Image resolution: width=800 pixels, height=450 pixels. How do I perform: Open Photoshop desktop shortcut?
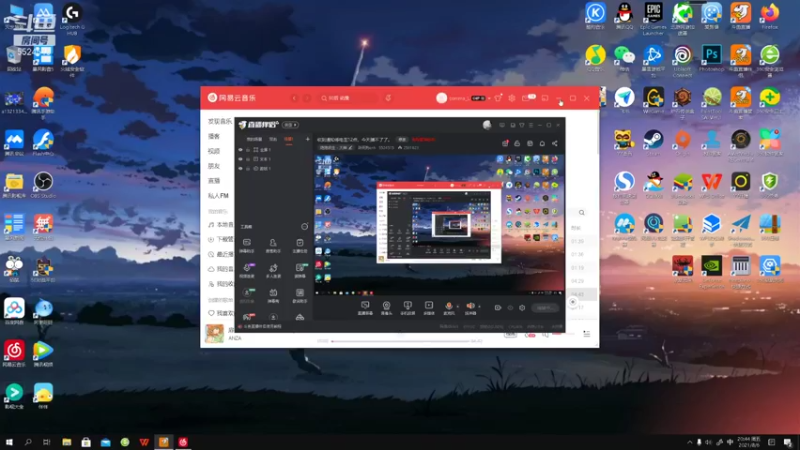pos(711,58)
